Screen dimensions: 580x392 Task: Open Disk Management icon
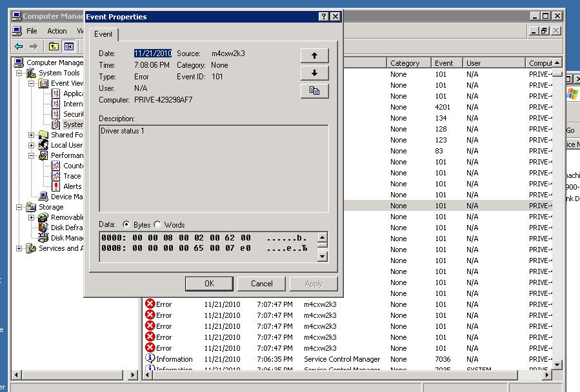tap(44, 238)
